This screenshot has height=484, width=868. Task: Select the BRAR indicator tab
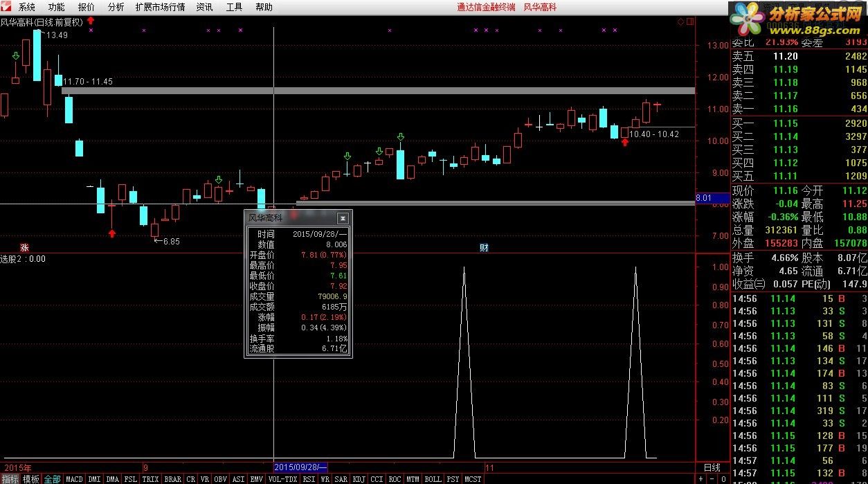pyautogui.click(x=173, y=478)
